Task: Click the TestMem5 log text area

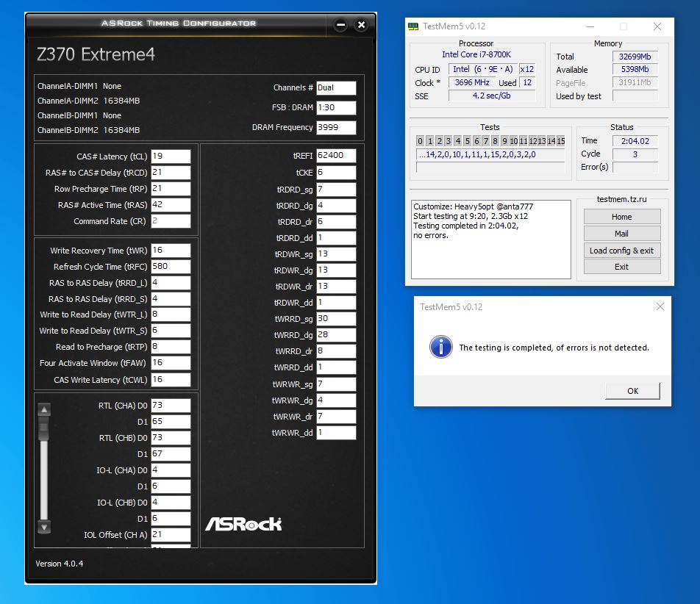Action: click(490, 239)
